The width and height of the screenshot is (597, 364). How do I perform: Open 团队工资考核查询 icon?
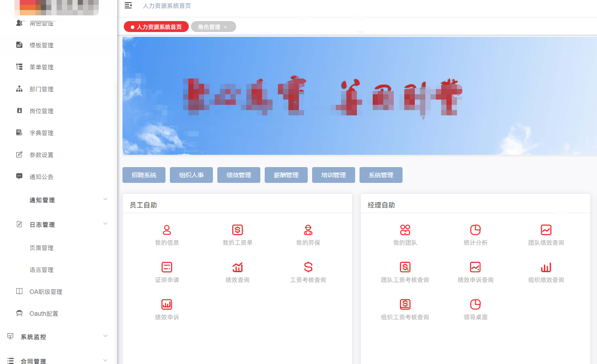[405, 267]
